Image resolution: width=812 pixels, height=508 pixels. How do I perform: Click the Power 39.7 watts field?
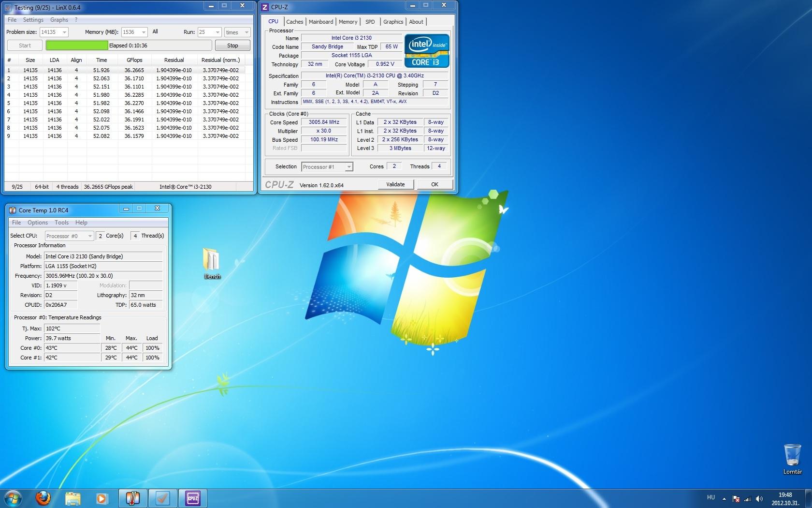72,338
